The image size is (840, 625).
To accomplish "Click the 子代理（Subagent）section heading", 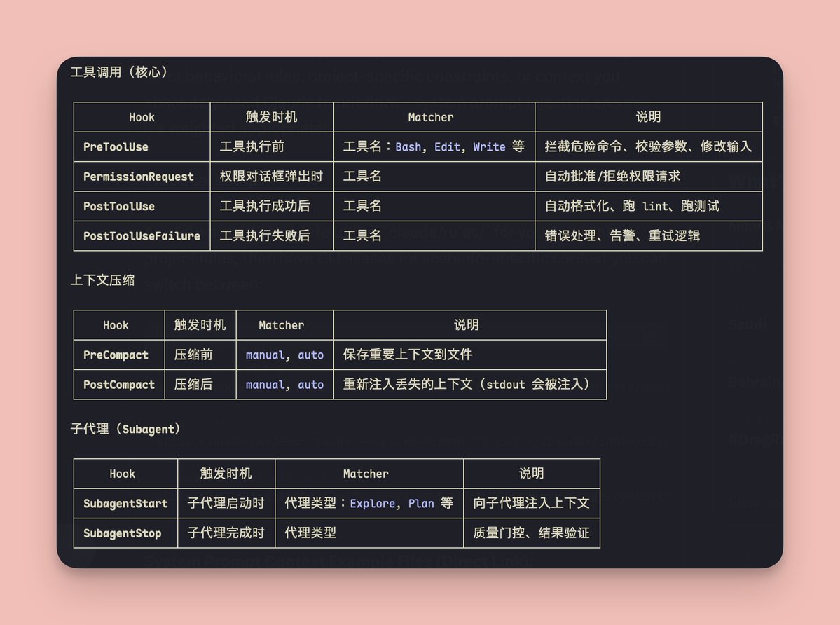I will [125, 429].
